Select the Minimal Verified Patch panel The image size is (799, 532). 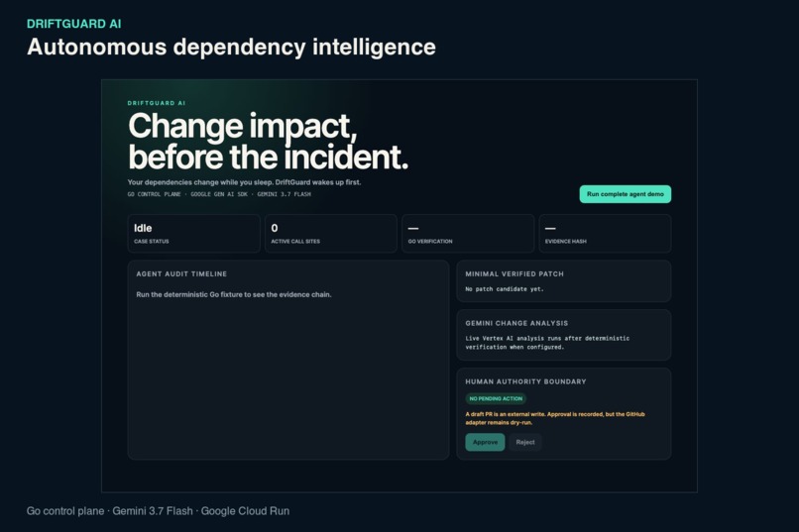(x=564, y=281)
